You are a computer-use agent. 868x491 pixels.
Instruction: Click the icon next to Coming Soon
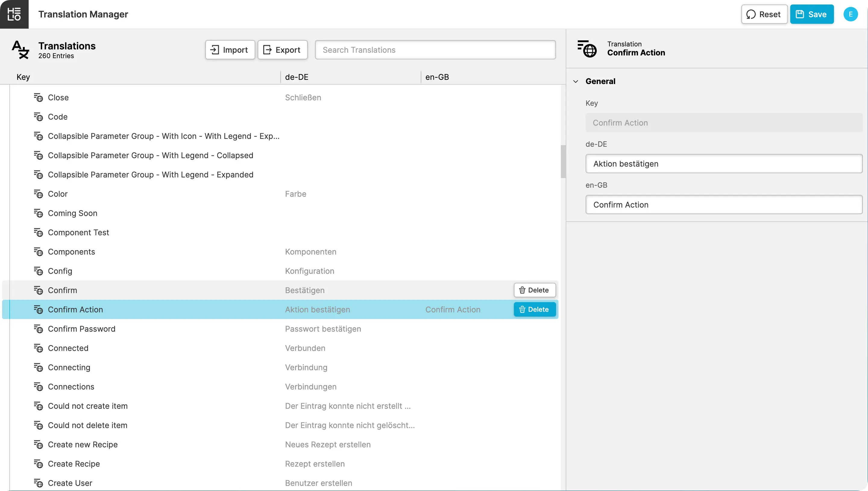[x=38, y=213]
